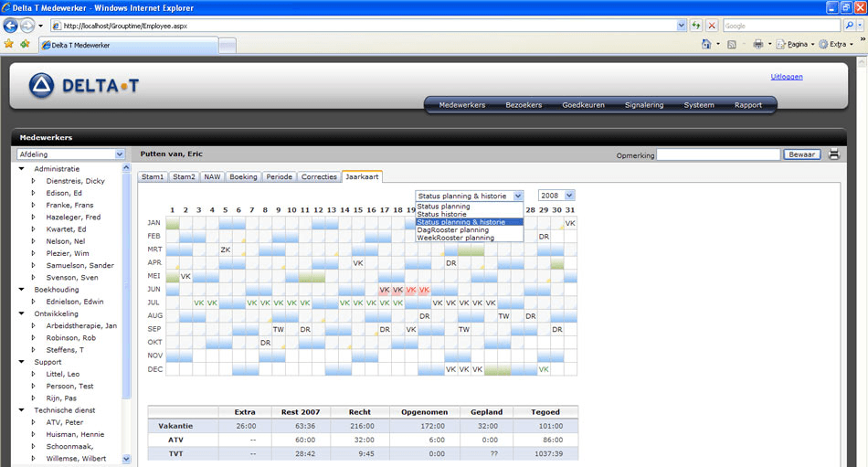Click the printer icon beside Bewaar
868x467 pixels.
click(833, 154)
